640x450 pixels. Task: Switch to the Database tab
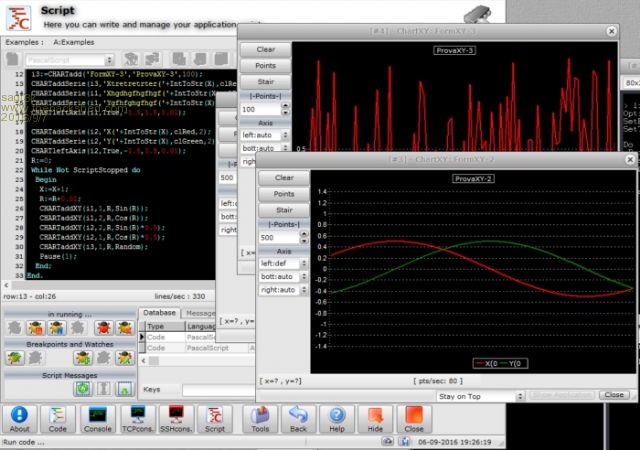159,313
